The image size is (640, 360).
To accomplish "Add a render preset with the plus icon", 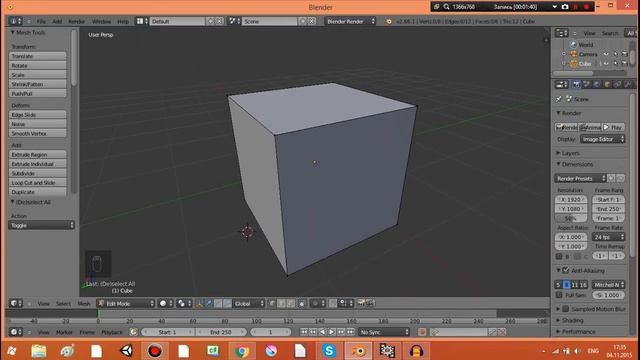I will (x=611, y=178).
